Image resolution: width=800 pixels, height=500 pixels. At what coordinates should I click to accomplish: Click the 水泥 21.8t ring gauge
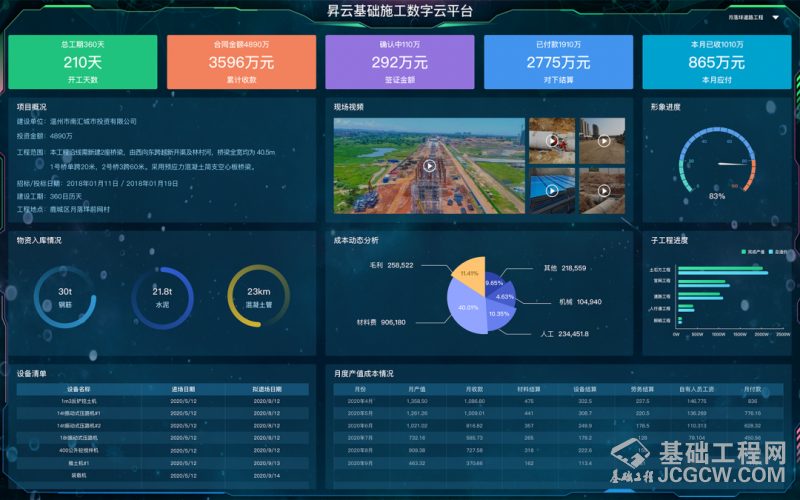pos(162,297)
